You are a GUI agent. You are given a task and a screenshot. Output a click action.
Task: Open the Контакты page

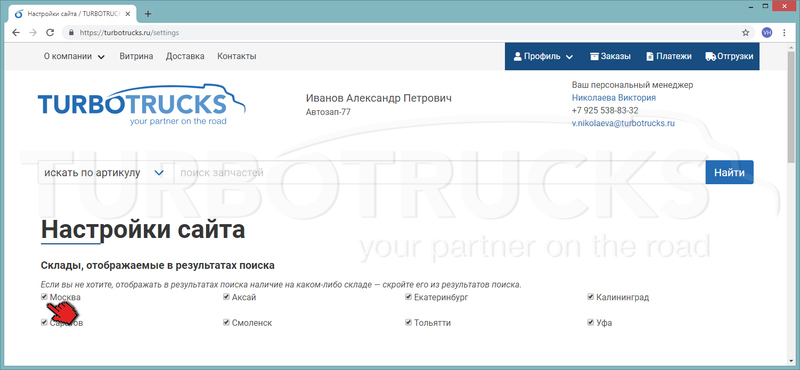[x=237, y=56]
